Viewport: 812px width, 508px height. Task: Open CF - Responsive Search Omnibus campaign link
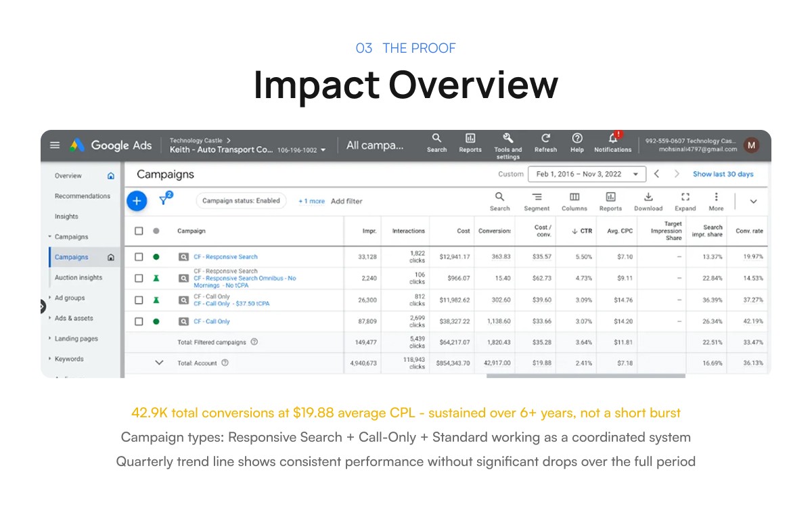pyautogui.click(x=244, y=281)
